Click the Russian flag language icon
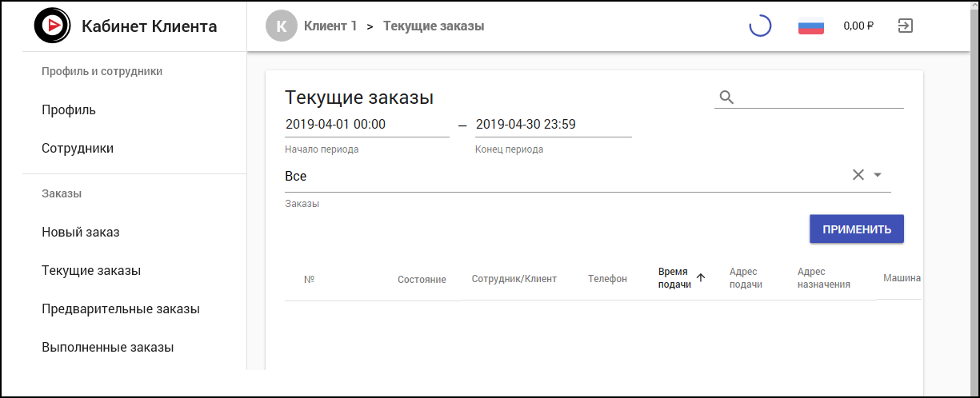Screen dimensions: 980x398 pyautogui.click(x=811, y=26)
